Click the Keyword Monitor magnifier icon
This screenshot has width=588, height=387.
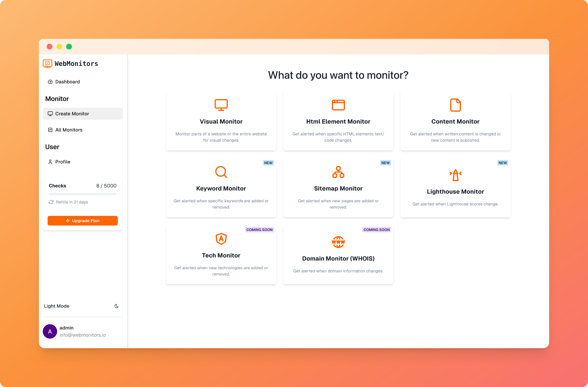coord(221,172)
